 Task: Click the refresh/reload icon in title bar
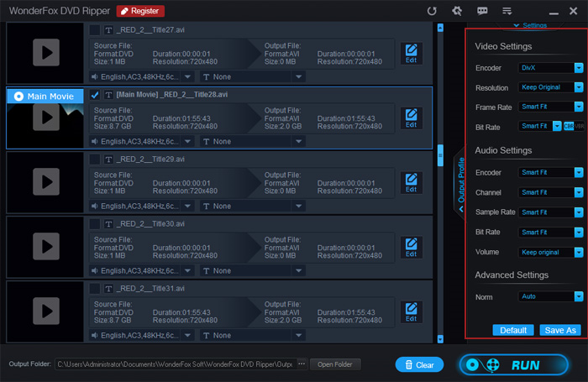point(432,11)
